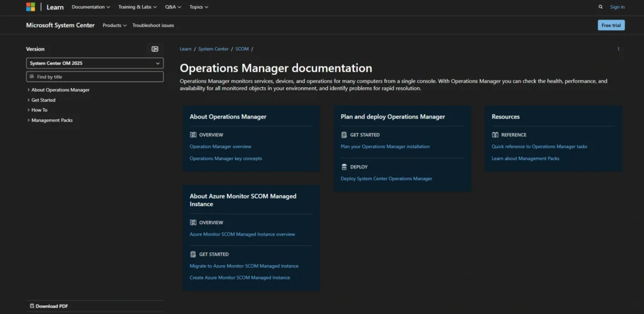This screenshot has width=644, height=314.
Task: Click the Download PDF button
Action: pos(49,306)
